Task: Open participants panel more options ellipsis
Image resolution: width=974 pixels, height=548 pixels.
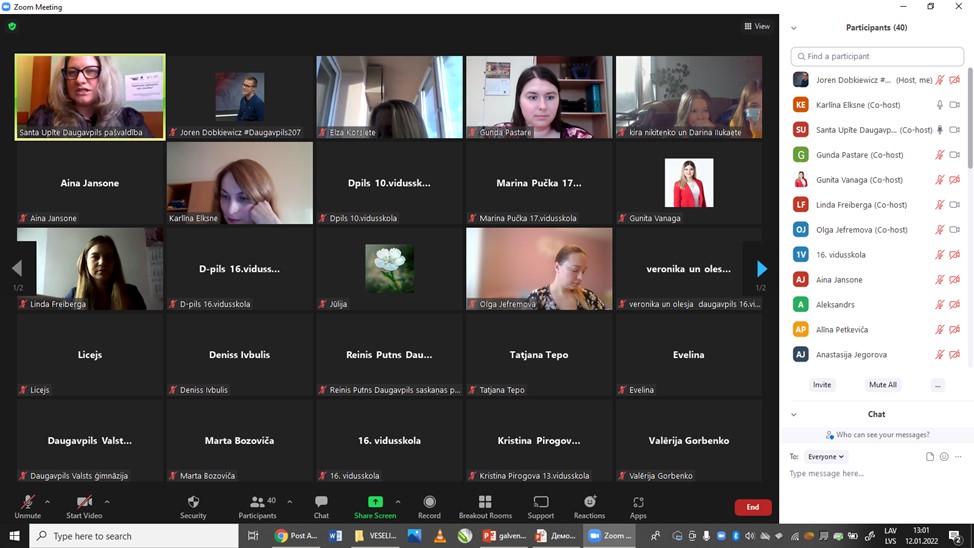Action: coord(938,385)
